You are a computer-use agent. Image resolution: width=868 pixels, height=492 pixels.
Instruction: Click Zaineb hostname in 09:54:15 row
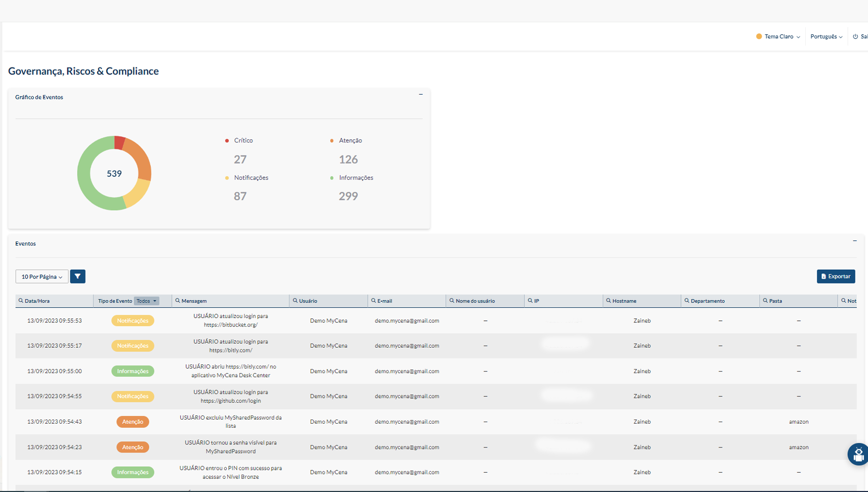click(x=642, y=472)
